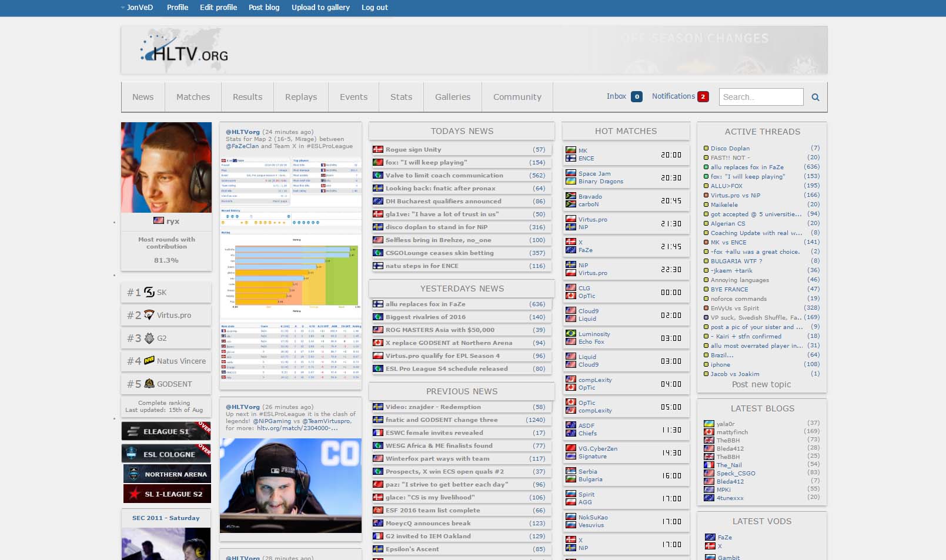Click Log out in top bar
The height and width of the screenshot is (560, 946).
(375, 8)
